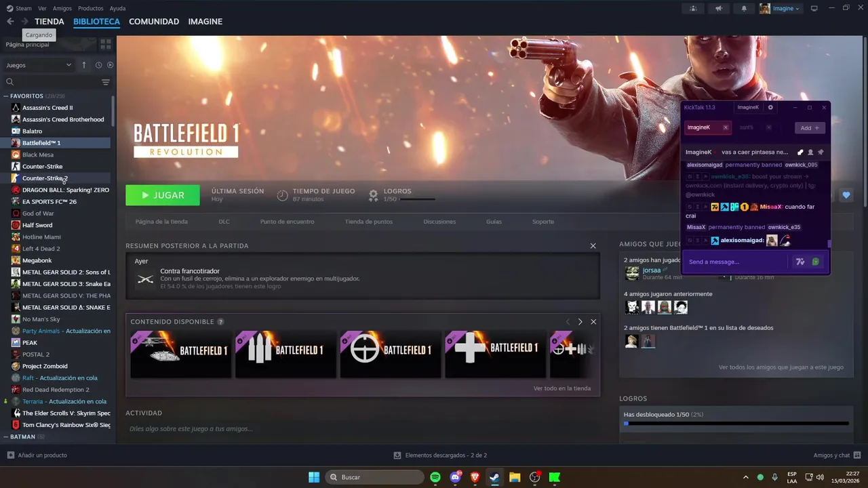The image size is (868, 488).
Task: Show next available content with right chevron
Action: click(580, 322)
